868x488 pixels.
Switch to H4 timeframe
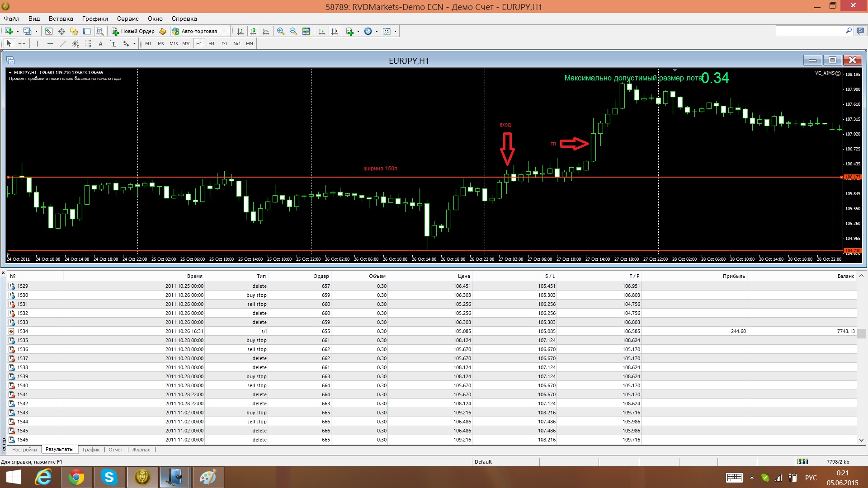212,43
